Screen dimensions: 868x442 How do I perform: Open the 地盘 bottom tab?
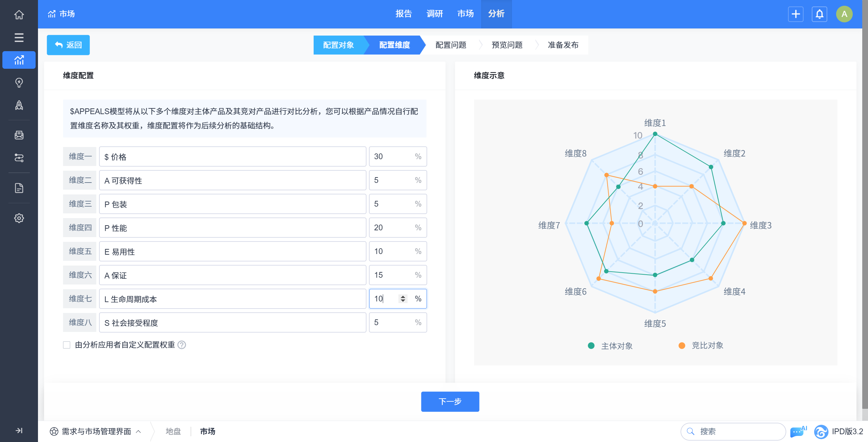point(173,432)
